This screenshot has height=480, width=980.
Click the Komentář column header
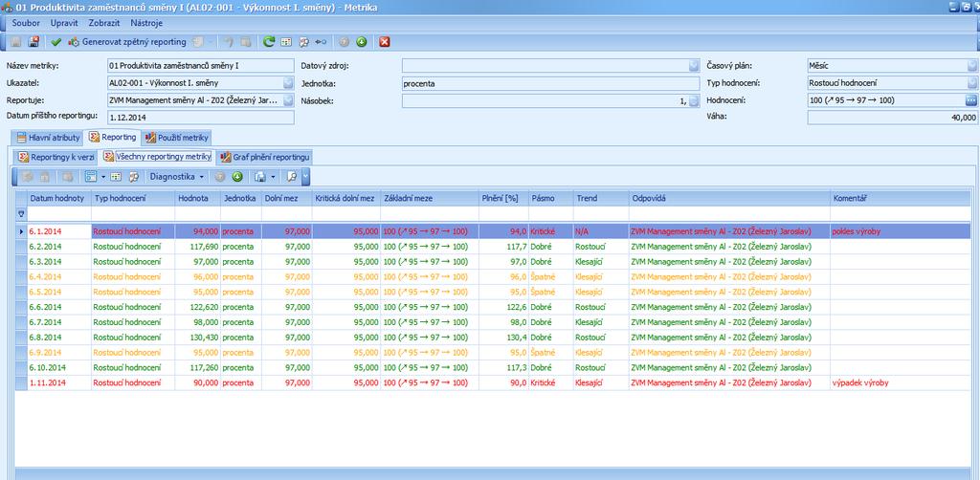[900, 198]
